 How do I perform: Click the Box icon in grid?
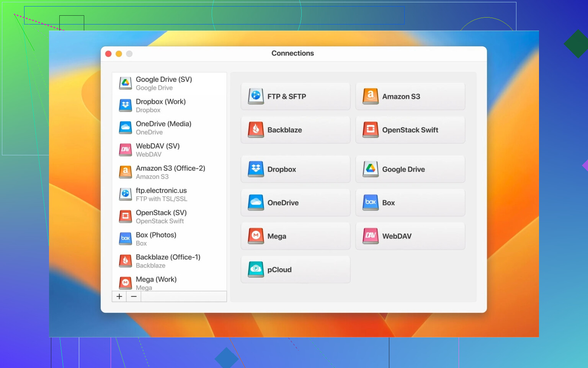pos(371,202)
